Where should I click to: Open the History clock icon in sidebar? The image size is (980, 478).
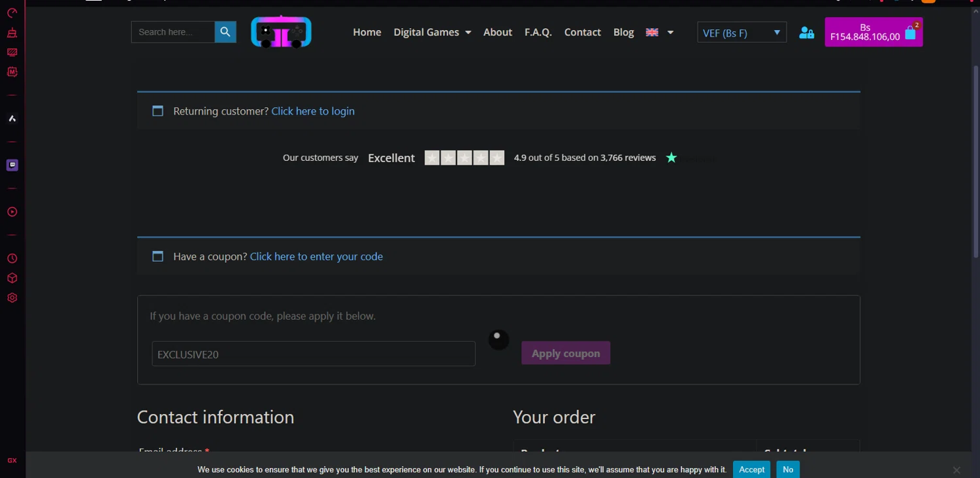click(12, 258)
